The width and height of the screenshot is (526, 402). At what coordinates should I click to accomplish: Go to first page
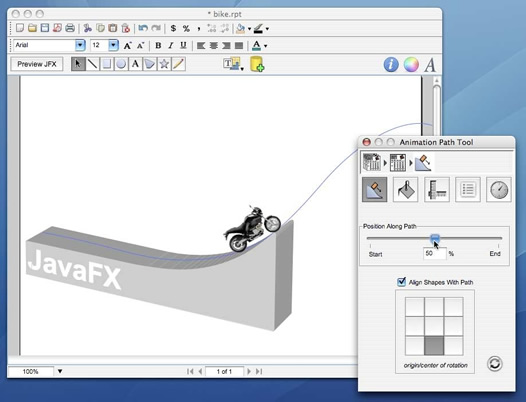[190, 371]
